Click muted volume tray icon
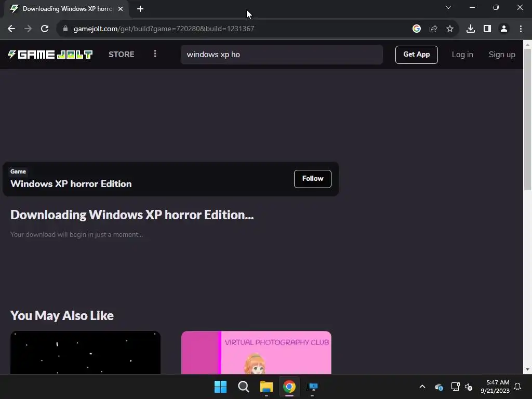Viewport: 532px width, 399px height. click(469, 387)
